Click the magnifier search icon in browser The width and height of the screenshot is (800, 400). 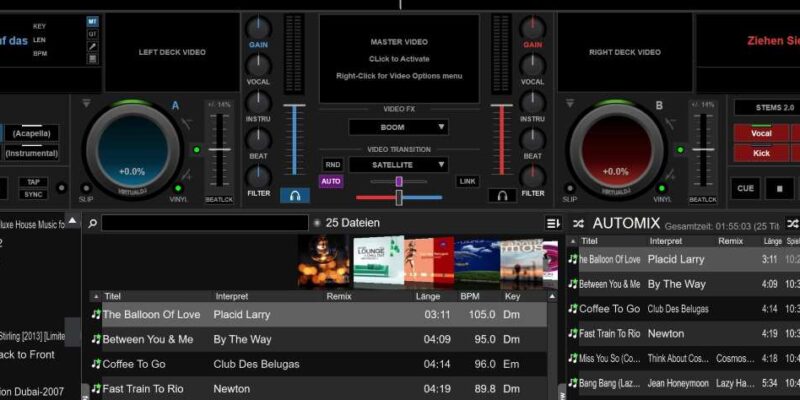click(92, 223)
